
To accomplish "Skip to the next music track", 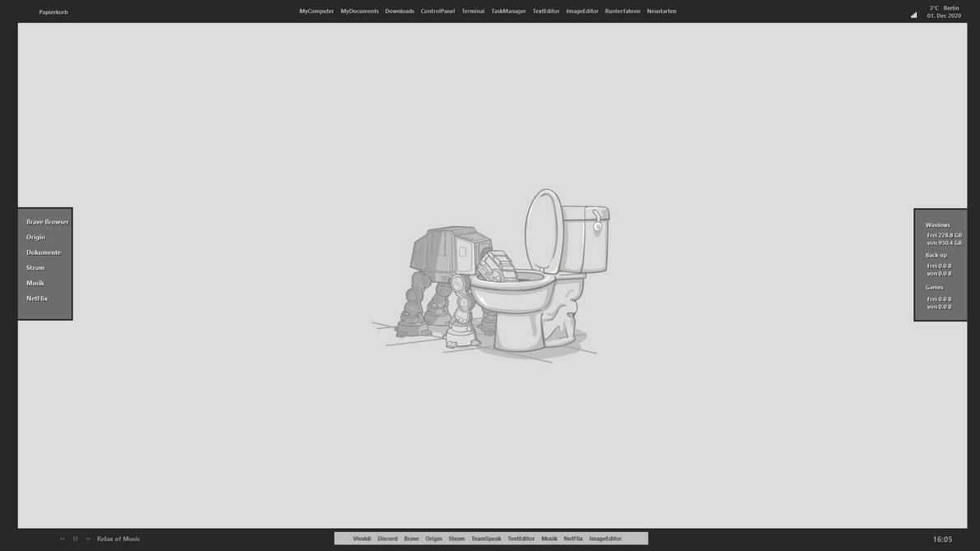I will [86, 537].
